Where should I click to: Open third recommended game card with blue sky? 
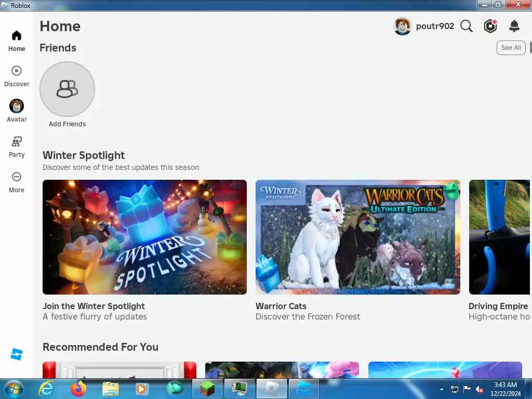click(445, 370)
